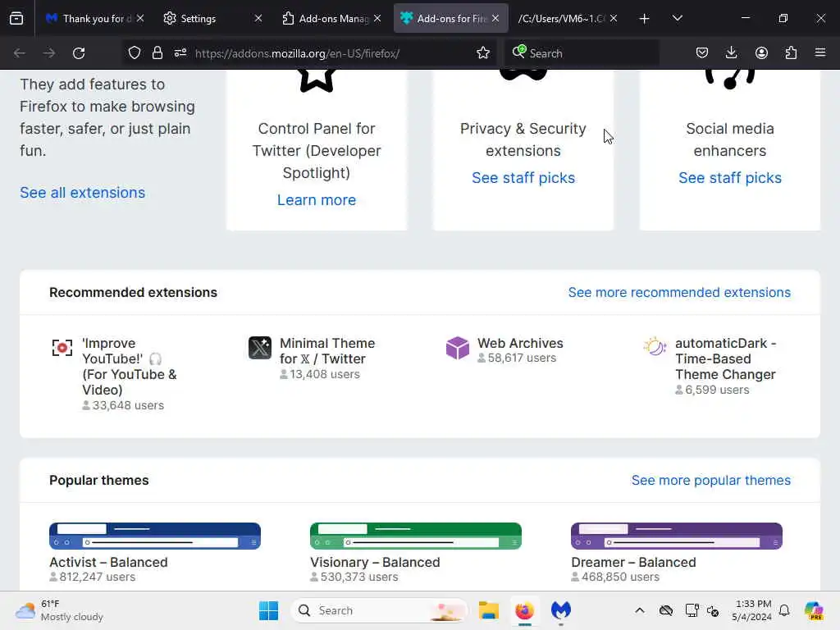Click the Web Archives cube icon
840x630 pixels.
458,348
